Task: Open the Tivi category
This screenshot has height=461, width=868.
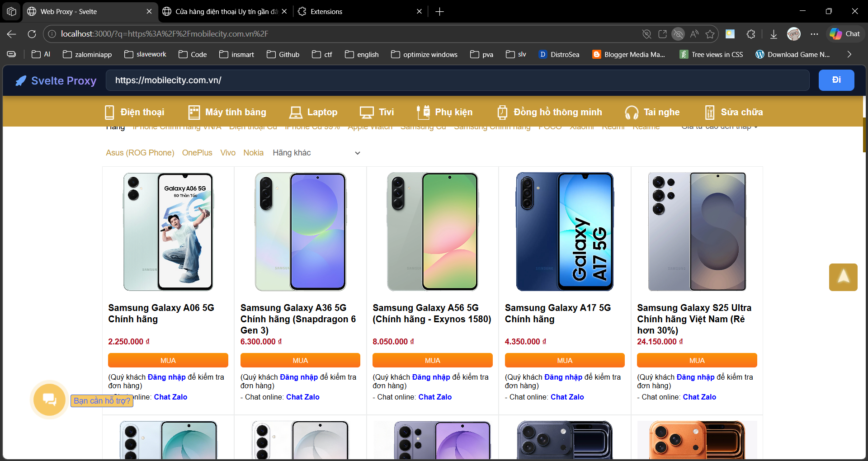Action: click(x=377, y=112)
